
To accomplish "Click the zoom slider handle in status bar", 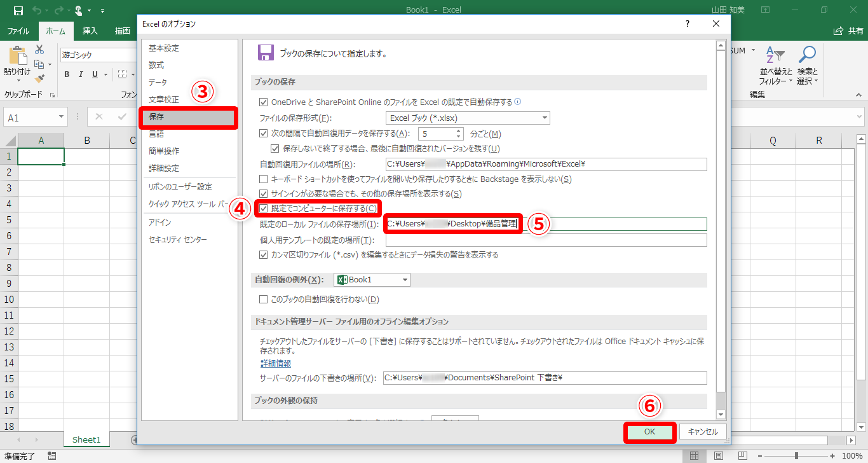I will coord(796,456).
